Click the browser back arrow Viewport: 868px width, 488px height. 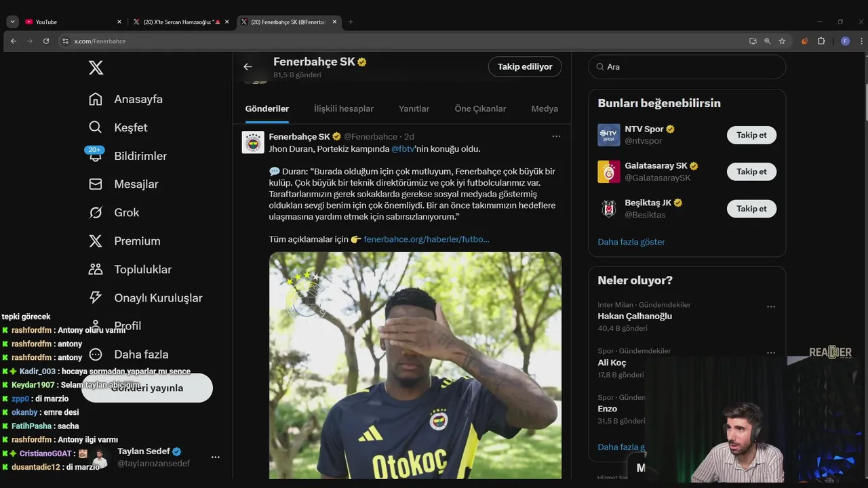[14, 41]
